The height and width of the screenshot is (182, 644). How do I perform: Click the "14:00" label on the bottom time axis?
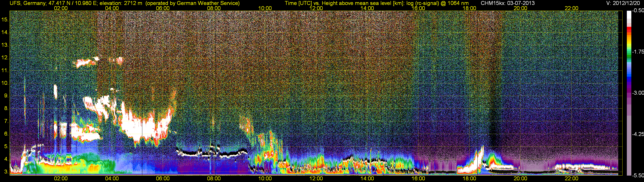tap(367, 179)
